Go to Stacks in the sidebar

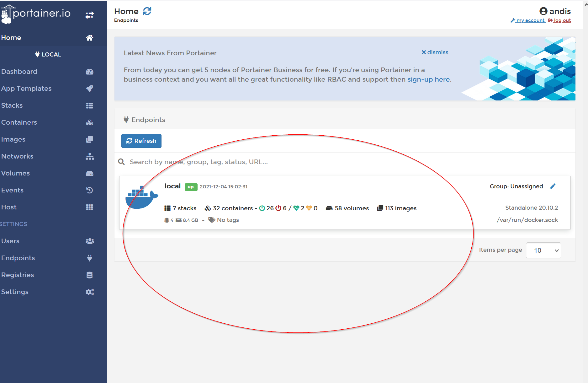click(x=12, y=105)
